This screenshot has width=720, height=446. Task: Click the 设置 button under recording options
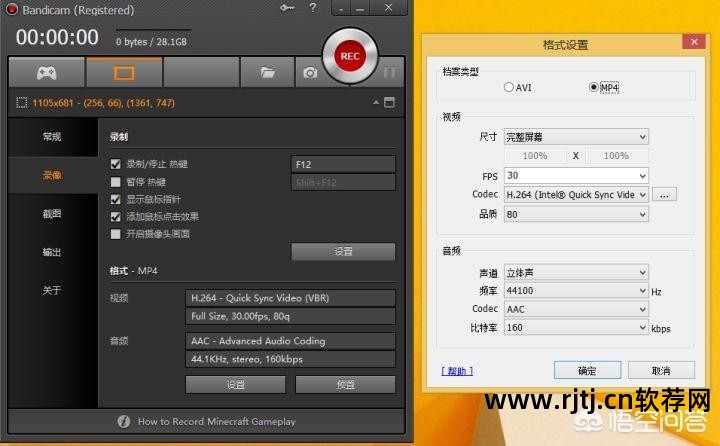(343, 251)
